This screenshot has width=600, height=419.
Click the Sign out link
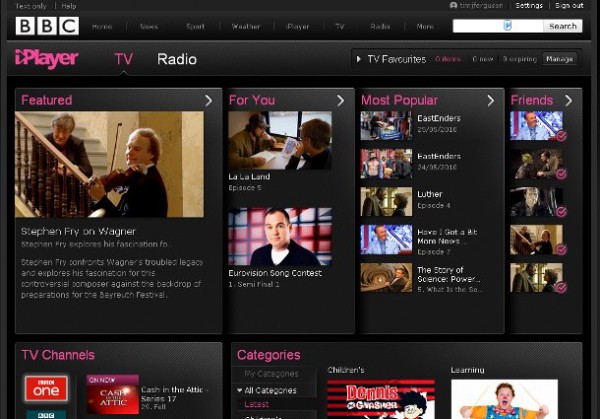click(x=569, y=5)
